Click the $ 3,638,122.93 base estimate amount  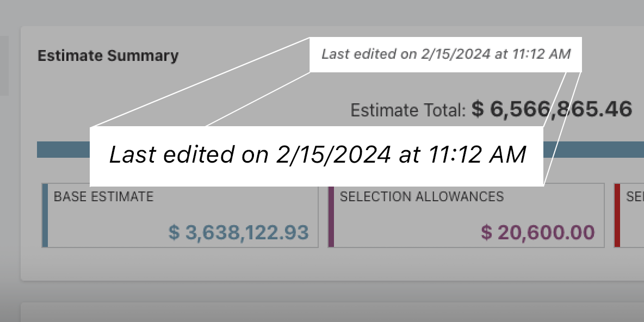tap(239, 232)
